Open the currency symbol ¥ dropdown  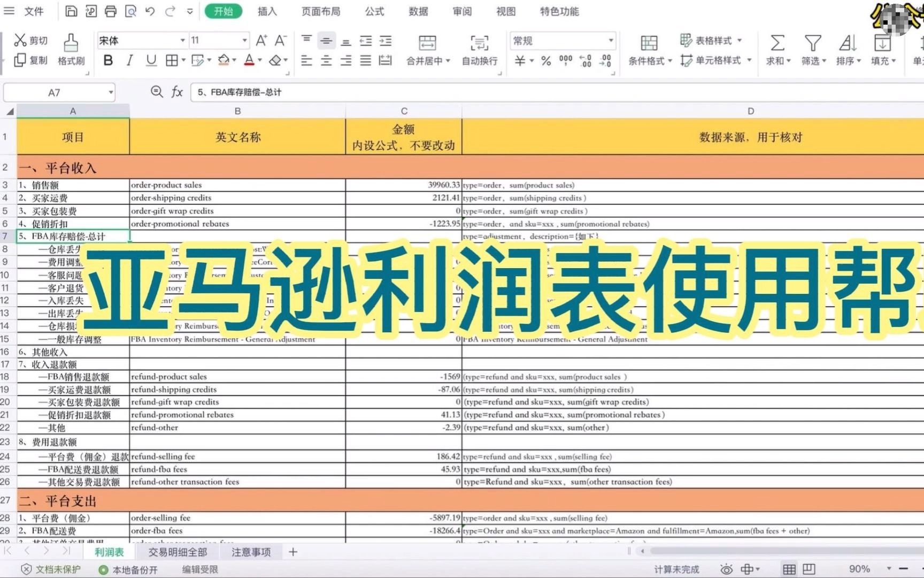point(532,61)
